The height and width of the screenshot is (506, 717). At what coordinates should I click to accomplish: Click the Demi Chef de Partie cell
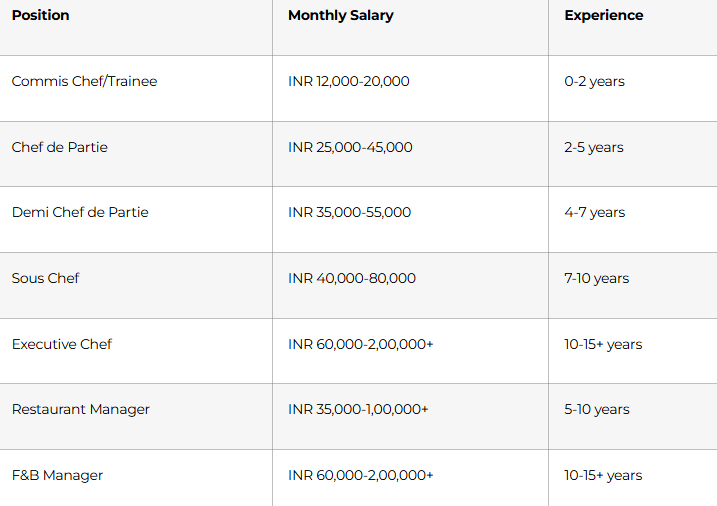(x=80, y=213)
